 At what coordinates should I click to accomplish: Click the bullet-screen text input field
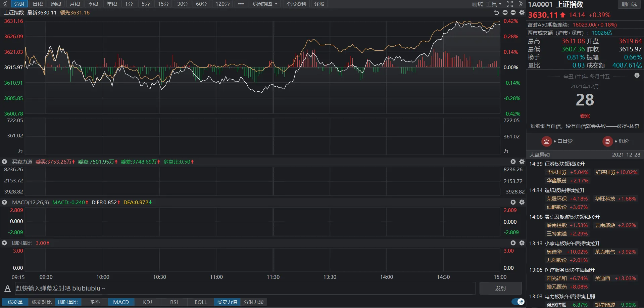tap(245, 288)
